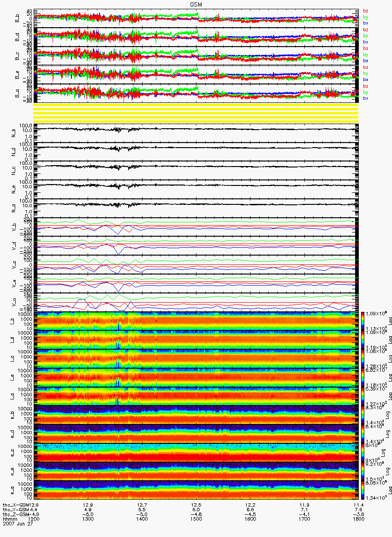
Task: Select the B_b axis label
Action: (17, 18)
